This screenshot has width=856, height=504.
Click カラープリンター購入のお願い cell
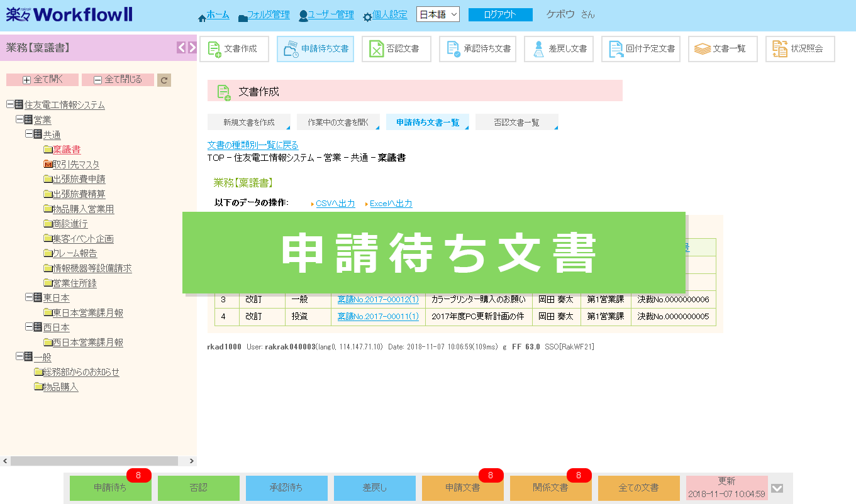[479, 299]
